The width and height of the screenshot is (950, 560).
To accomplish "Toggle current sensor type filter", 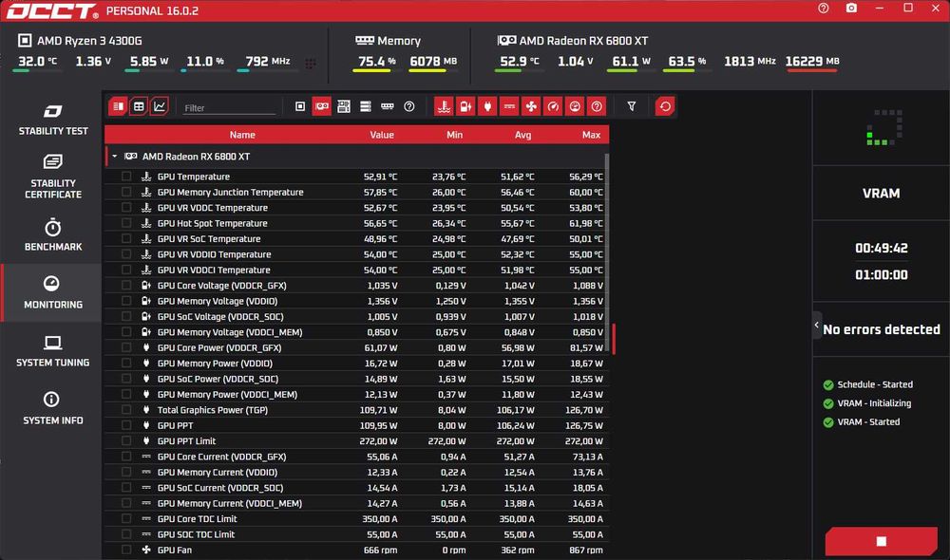I will (x=509, y=106).
